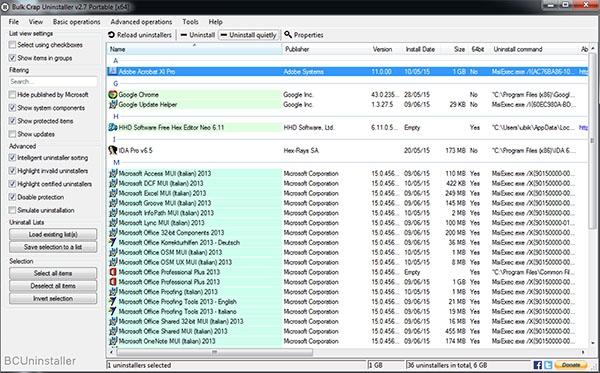The height and width of the screenshot is (373, 600).
Task: Sort list by Install Date column
Action: point(421,49)
